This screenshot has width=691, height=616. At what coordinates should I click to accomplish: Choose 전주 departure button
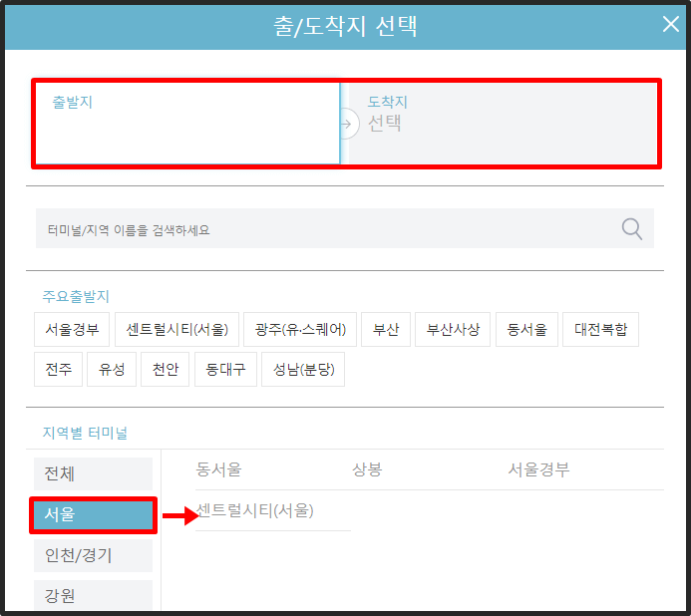point(58,369)
